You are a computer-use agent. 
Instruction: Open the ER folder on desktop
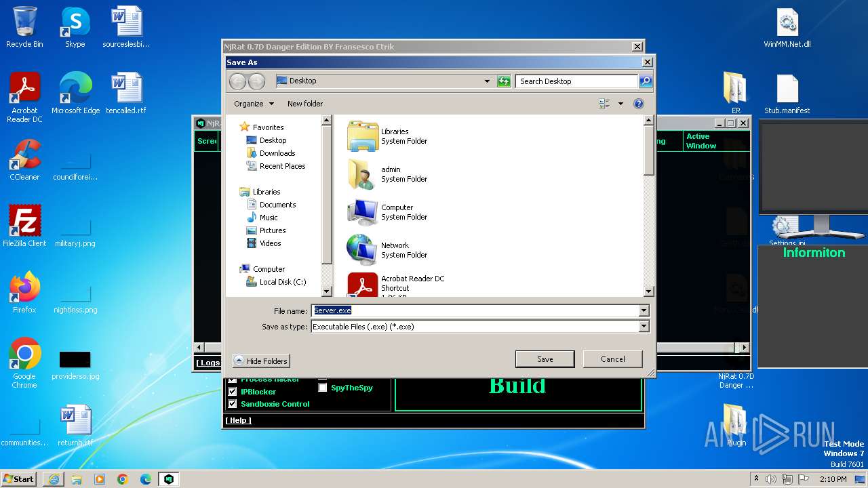[x=736, y=94]
